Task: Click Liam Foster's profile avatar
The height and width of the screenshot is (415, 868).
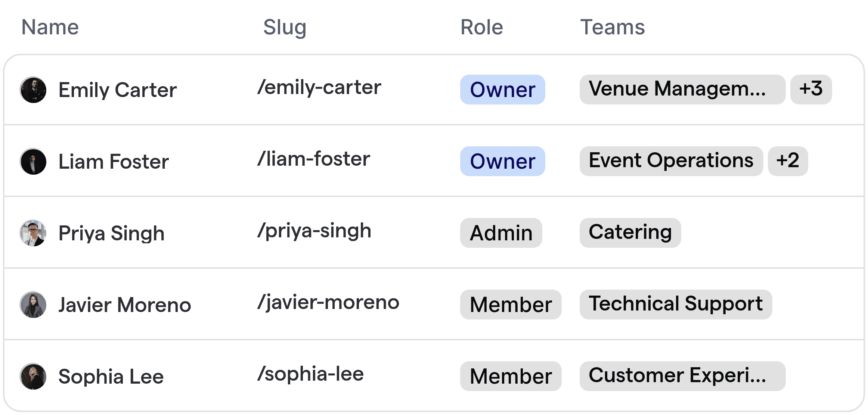Action: click(33, 161)
